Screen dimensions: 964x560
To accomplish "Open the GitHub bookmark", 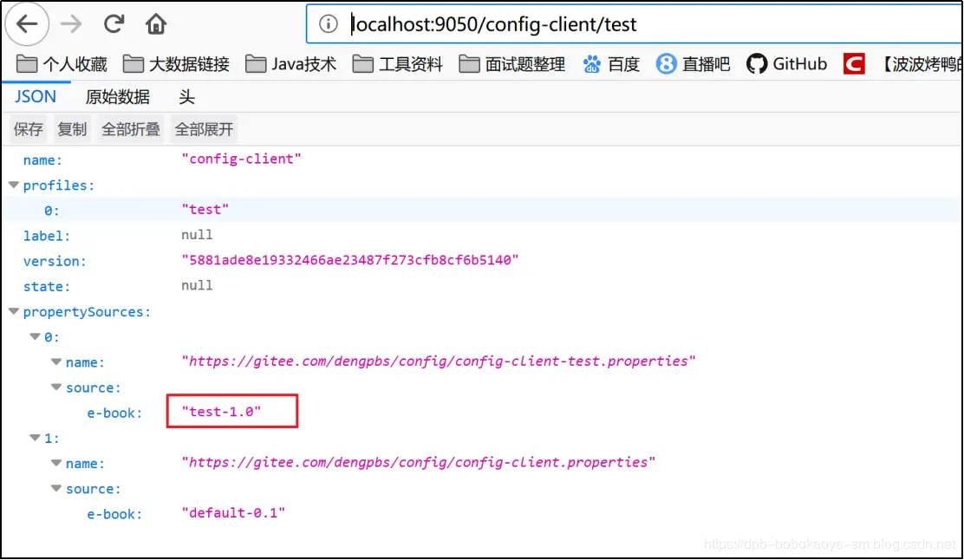I will 786,64.
